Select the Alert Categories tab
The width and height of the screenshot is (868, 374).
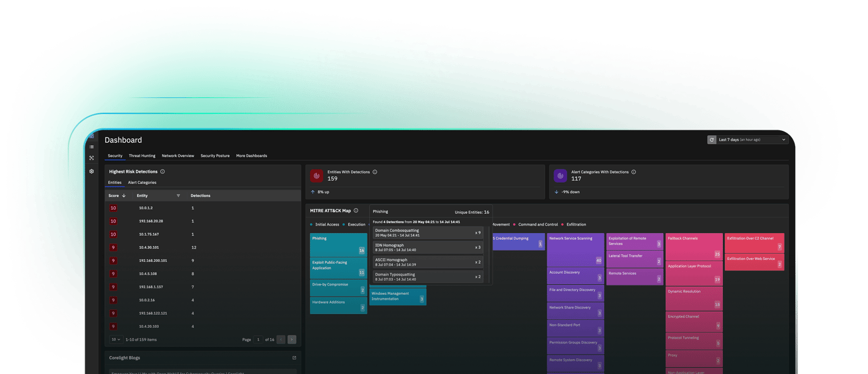tap(142, 183)
